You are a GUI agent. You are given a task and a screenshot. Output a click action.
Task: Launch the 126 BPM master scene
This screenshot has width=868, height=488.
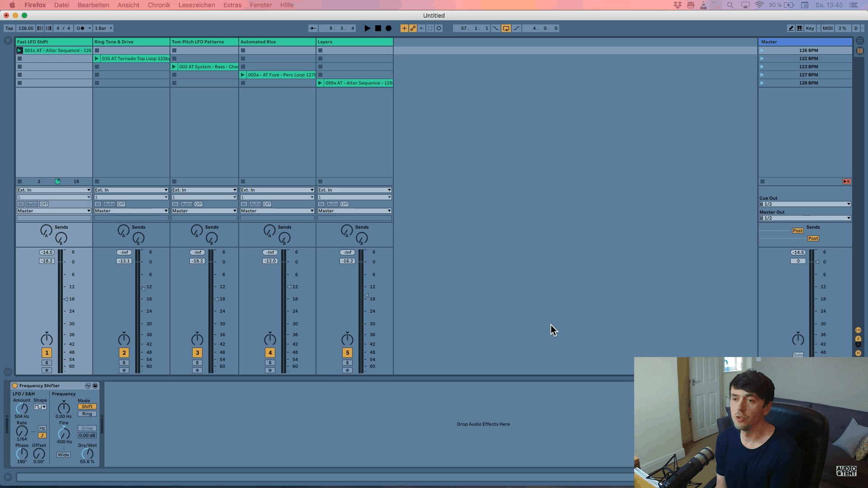tap(762, 51)
